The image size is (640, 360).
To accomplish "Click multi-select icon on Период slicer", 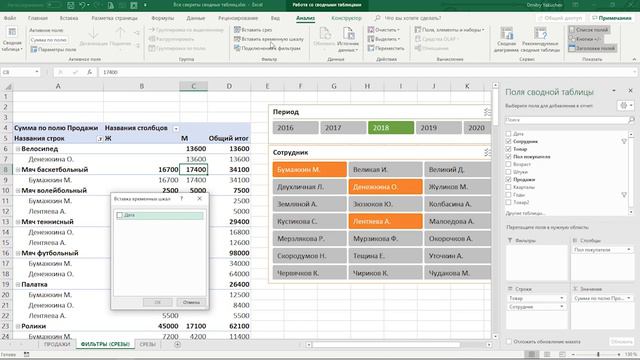I will 487,111.
